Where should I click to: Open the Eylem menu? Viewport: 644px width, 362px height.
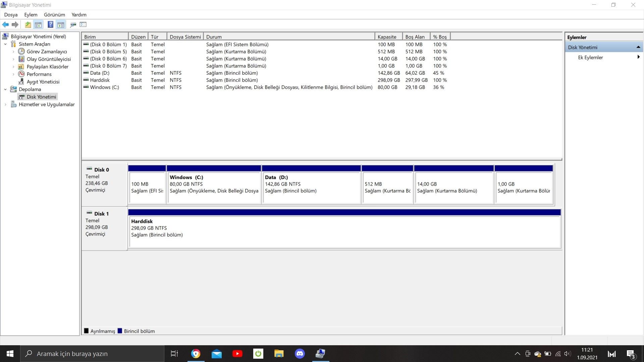(x=31, y=15)
